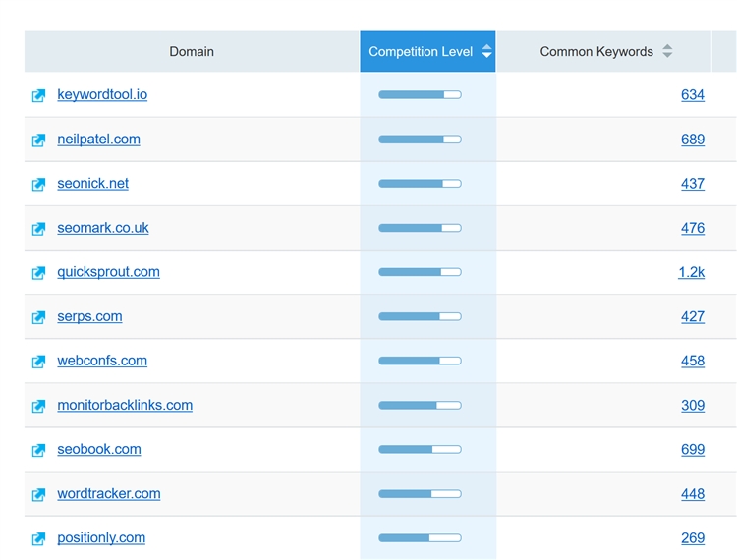Viewport: 737px width, 560px height.
Task: Open external link icon beside quicksprout.com
Action: click(x=38, y=273)
